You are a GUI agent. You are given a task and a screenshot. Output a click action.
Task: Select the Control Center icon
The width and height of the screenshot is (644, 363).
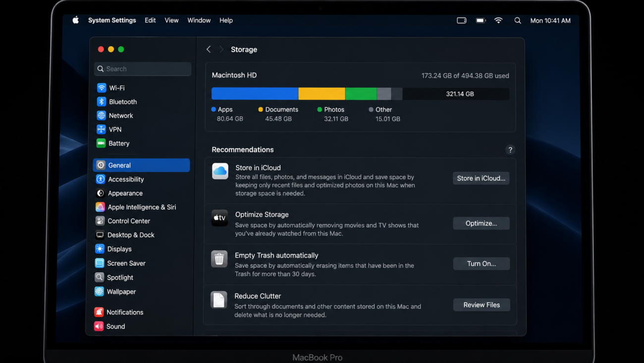click(x=100, y=221)
